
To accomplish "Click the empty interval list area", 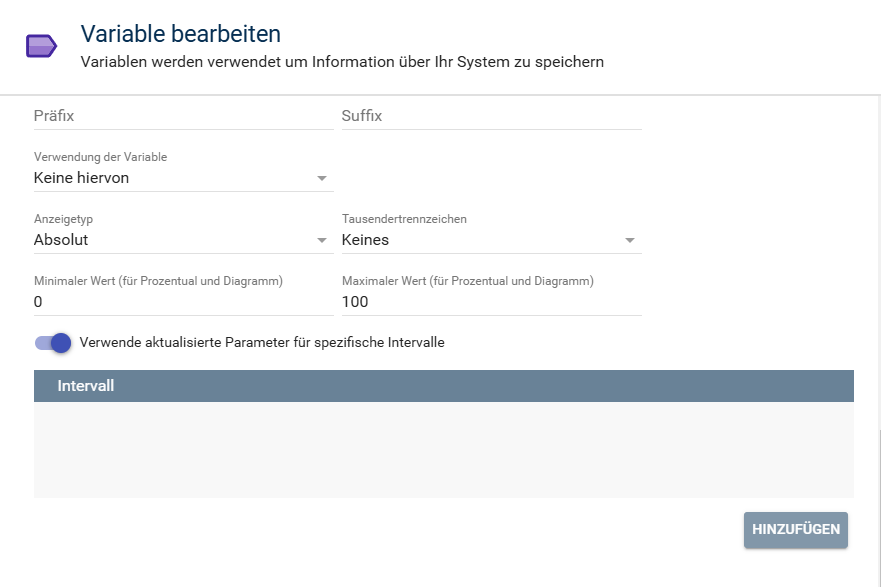I will coord(443,450).
